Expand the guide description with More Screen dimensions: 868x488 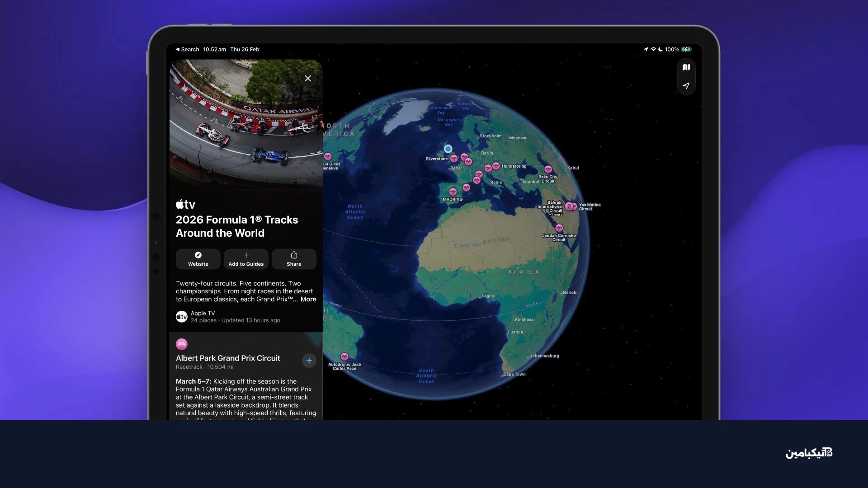[x=308, y=299]
